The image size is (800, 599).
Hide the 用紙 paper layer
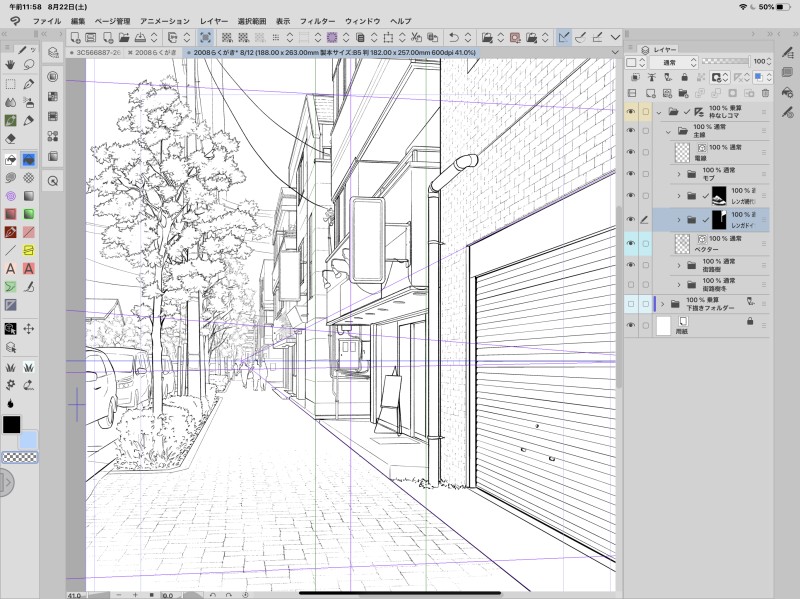pyautogui.click(x=631, y=326)
